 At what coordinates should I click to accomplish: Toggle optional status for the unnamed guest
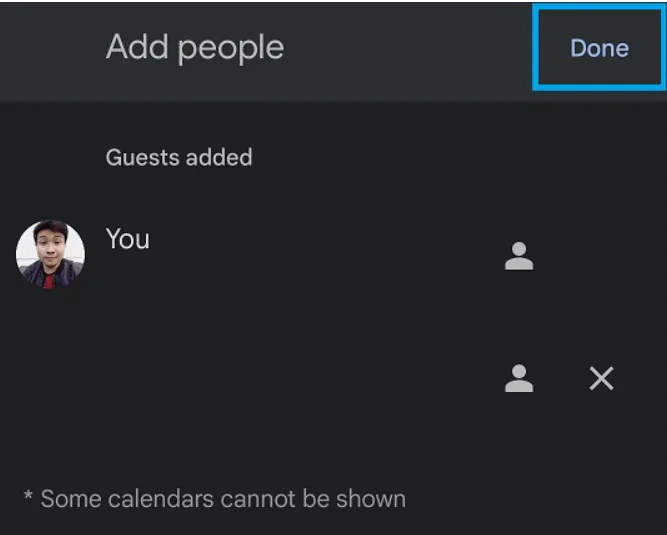(519, 378)
